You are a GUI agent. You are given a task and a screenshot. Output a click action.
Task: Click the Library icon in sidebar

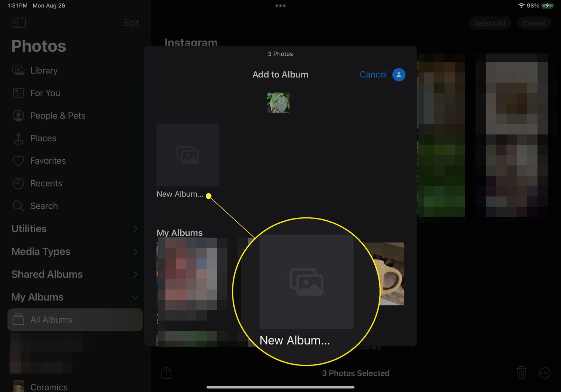18,70
